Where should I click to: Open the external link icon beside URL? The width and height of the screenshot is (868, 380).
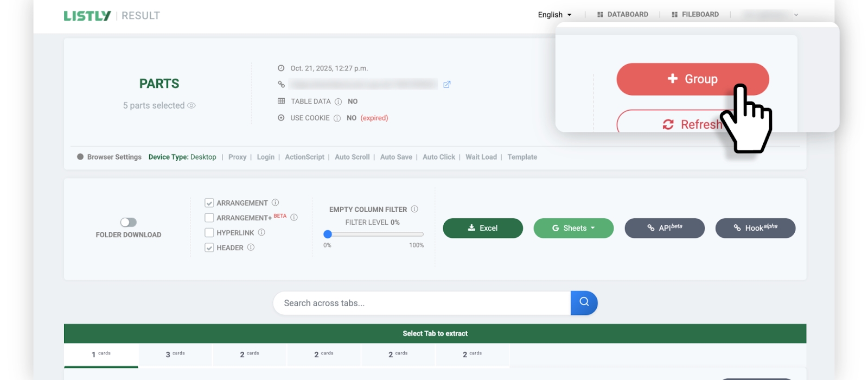pos(446,85)
